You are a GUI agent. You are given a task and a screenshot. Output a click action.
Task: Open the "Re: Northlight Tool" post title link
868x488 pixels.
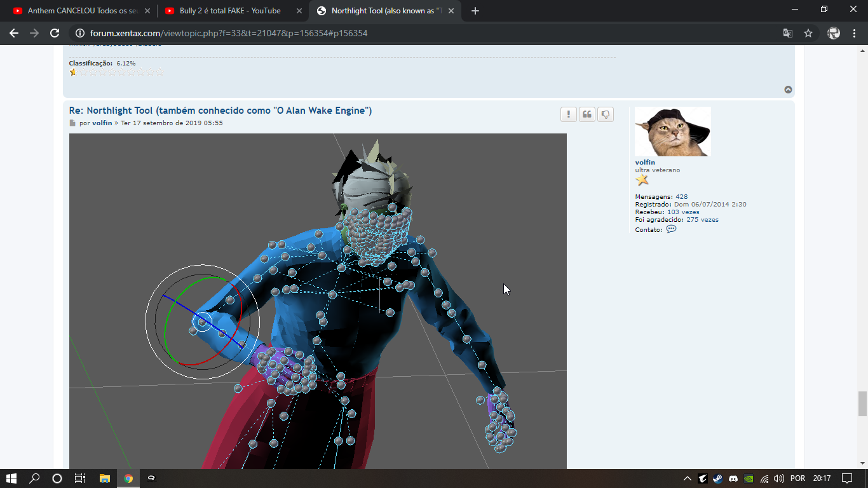tap(220, 111)
